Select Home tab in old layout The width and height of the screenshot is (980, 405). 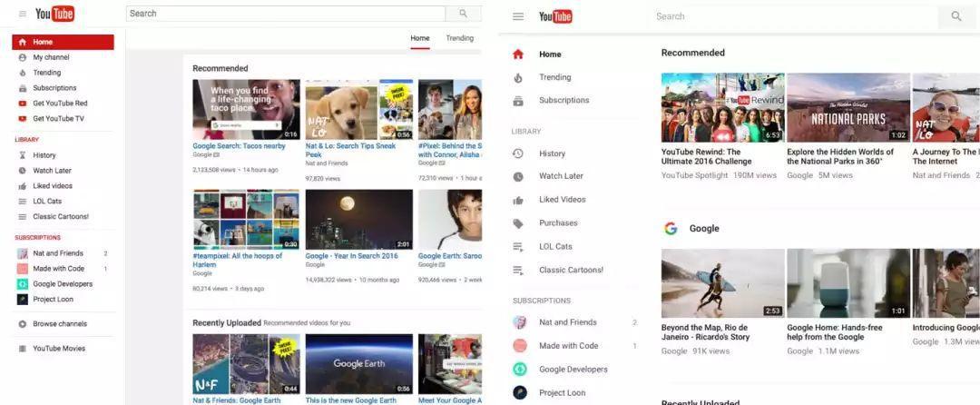click(420, 38)
